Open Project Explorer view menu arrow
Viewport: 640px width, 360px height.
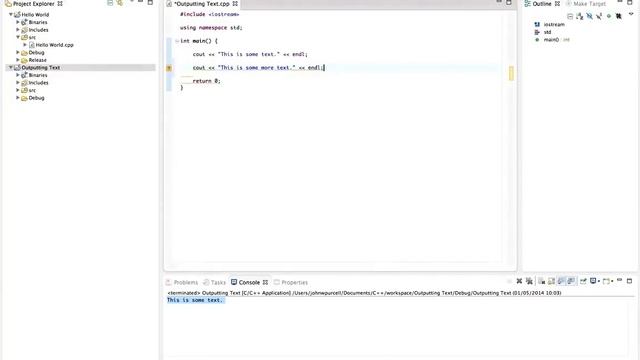pos(132,2)
